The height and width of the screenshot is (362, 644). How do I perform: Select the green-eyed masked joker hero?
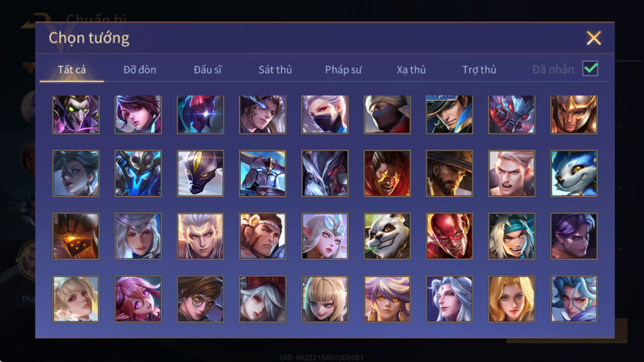(76, 114)
